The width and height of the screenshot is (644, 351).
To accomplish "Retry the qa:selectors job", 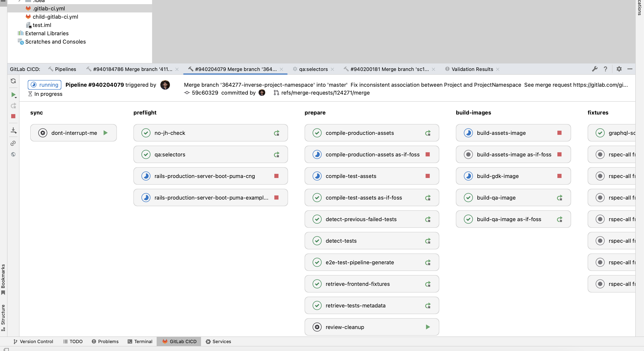I will [x=276, y=155].
